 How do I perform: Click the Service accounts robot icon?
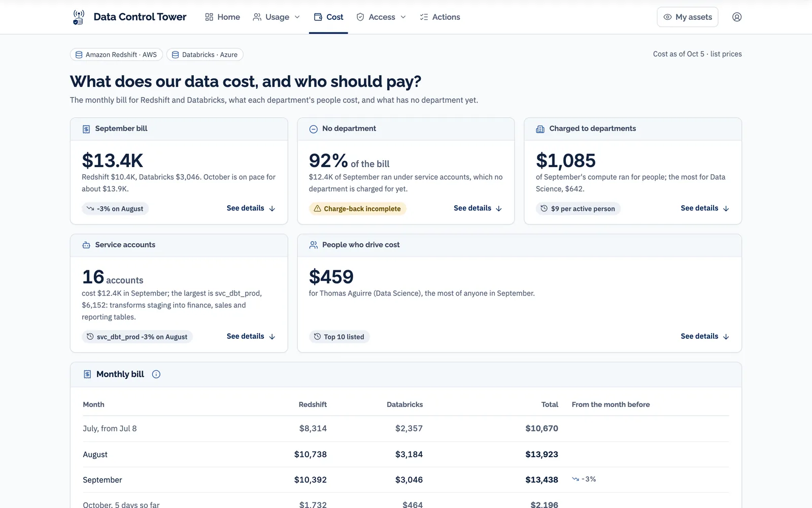86,245
